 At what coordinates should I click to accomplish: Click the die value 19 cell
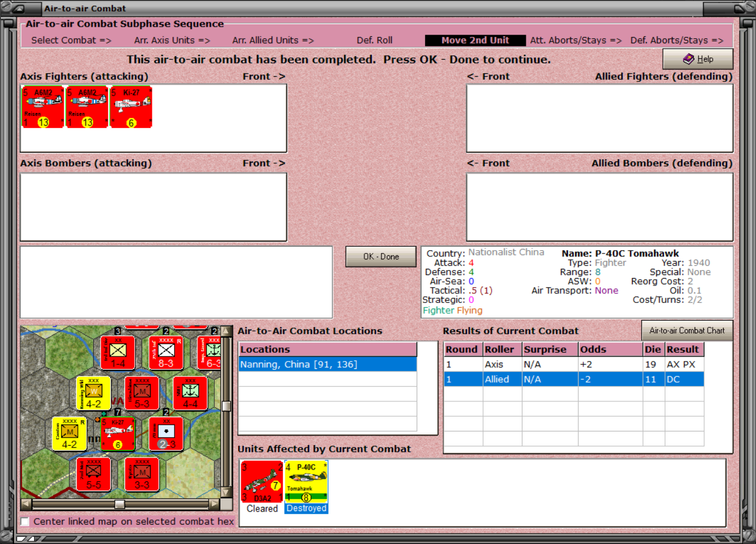tap(654, 364)
